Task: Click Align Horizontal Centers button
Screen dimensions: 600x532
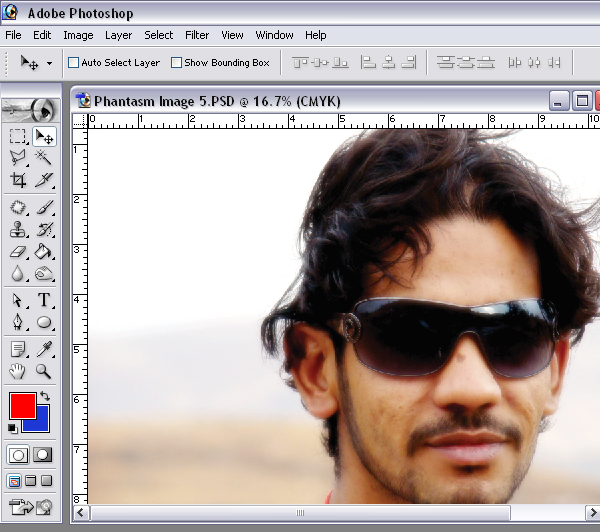Action: 389,62
